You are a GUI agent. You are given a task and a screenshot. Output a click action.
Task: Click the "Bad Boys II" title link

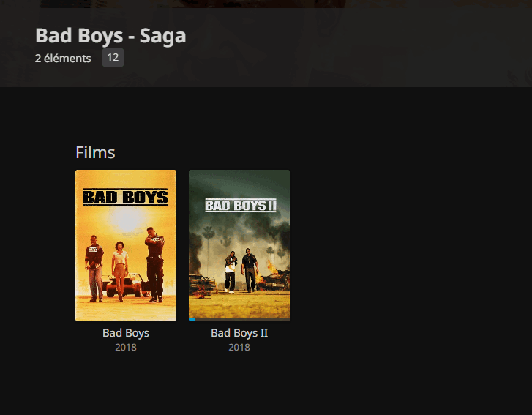coord(239,333)
